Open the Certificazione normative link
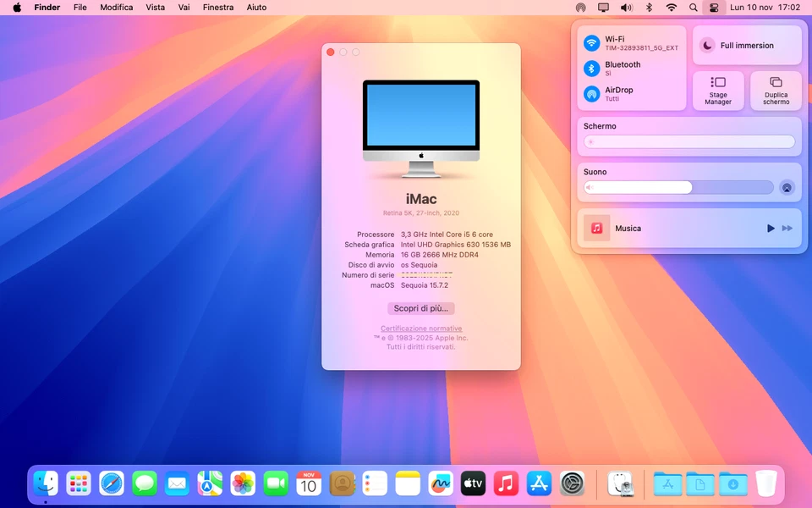The height and width of the screenshot is (508, 812). pyautogui.click(x=420, y=329)
